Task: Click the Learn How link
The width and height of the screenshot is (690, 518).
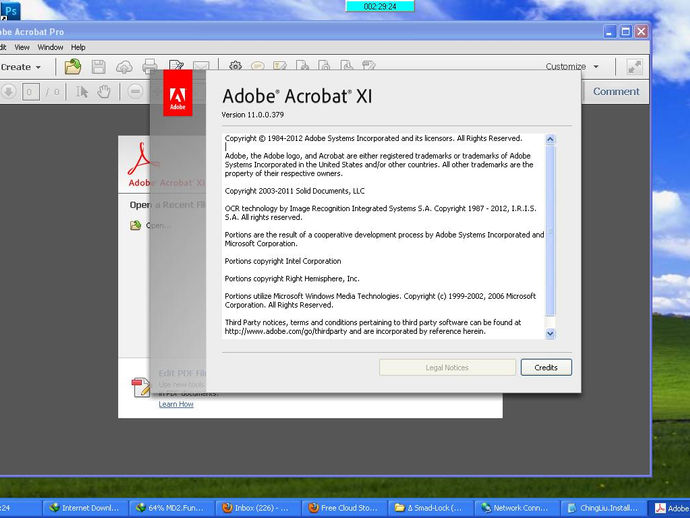Action: (x=176, y=404)
